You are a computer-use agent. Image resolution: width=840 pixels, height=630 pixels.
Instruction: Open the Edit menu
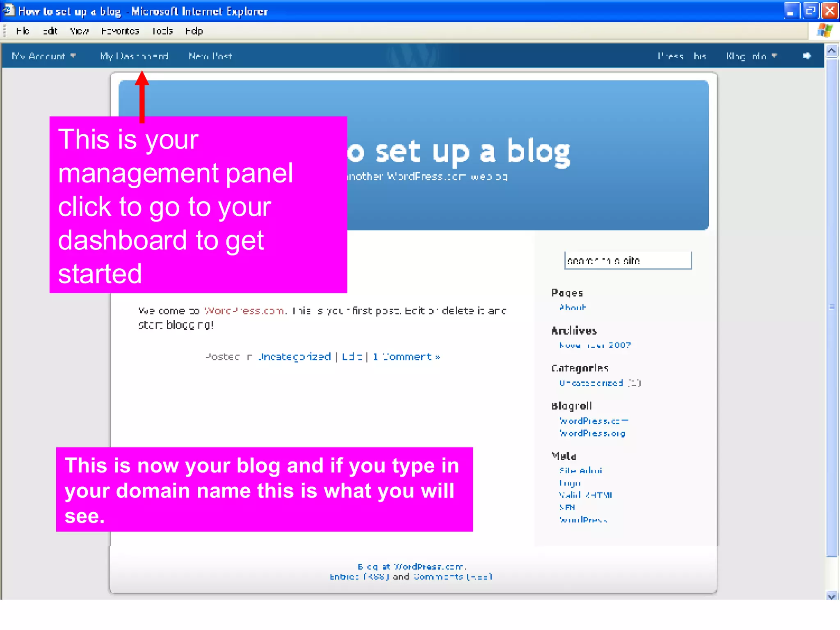50,31
